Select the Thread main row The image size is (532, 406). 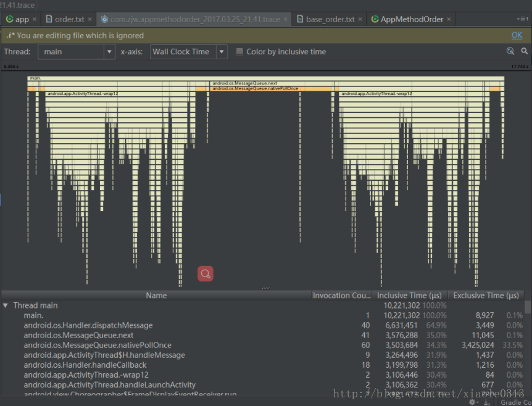[262, 305]
